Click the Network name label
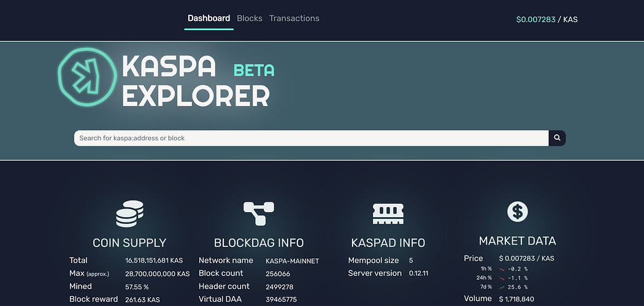This screenshot has width=644, height=306. [x=226, y=261]
